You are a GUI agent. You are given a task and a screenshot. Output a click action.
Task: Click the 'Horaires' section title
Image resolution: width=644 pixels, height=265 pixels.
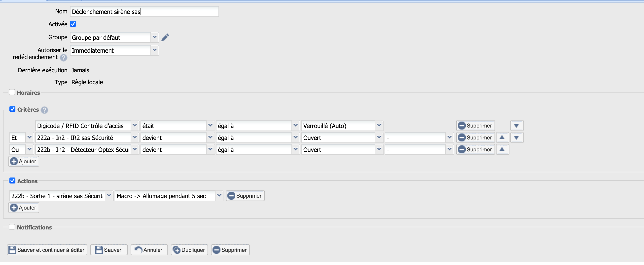[x=29, y=93]
